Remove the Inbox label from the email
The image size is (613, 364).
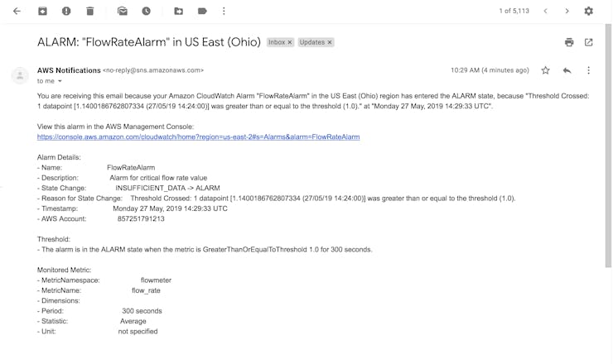[x=290, y=42]
